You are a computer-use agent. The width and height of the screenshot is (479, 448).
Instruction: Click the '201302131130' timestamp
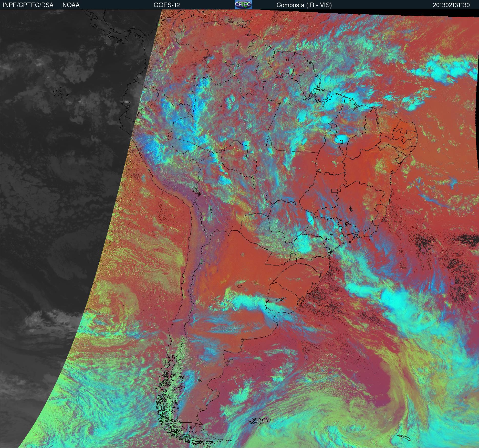pos(451,5)
